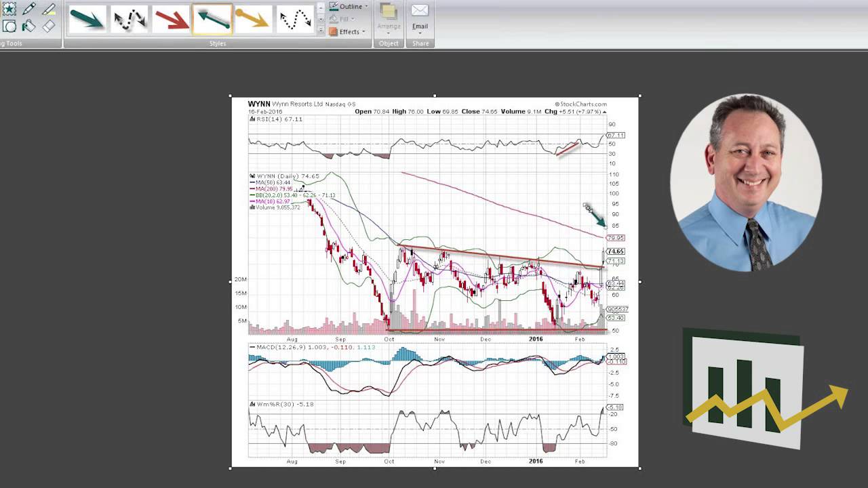868x488 pixels.
Task: Open the Effects dropdown
Action: tap(347, 32)
